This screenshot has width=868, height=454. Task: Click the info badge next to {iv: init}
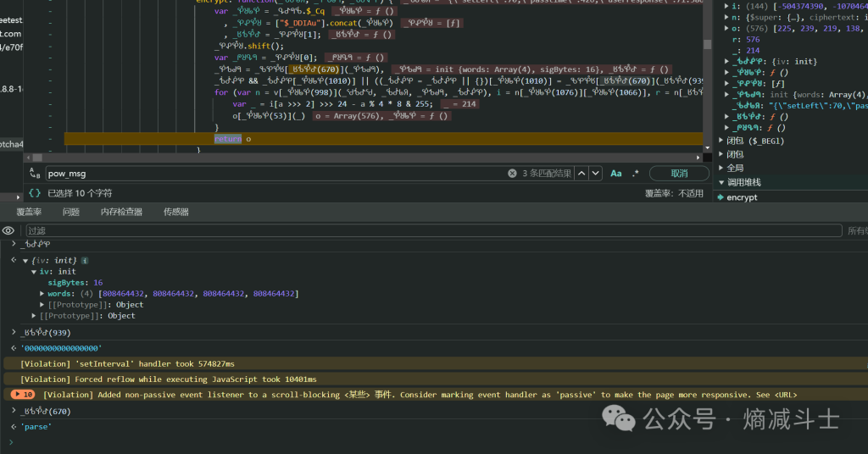click(85, 260)
